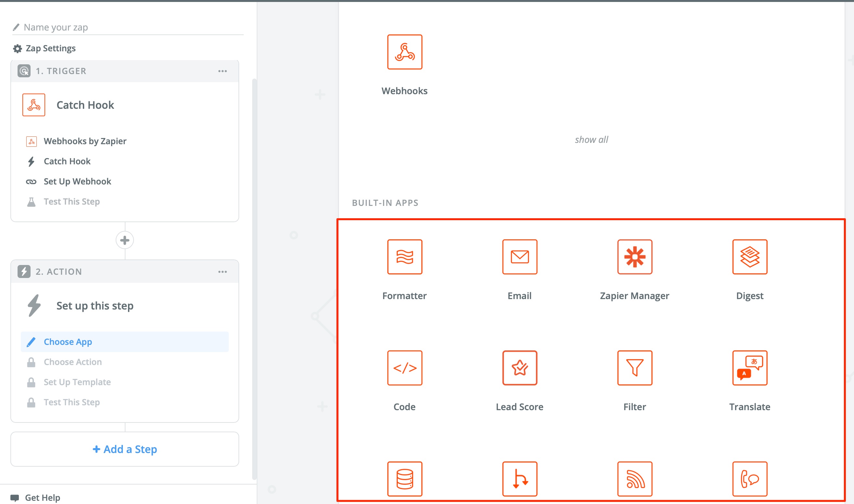This screenshot has height=504, width=854.
Task: Choose the Translate app icon
Action: click(749, 368)
